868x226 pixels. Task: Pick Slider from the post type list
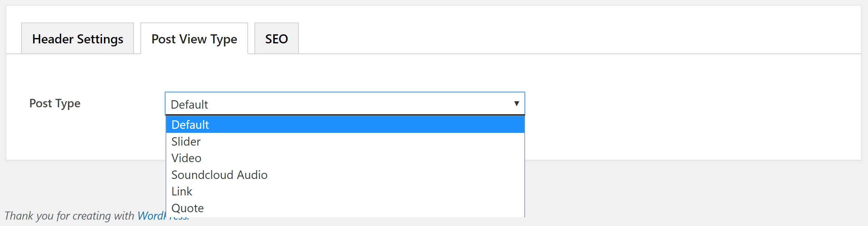(x=186, y=142)
